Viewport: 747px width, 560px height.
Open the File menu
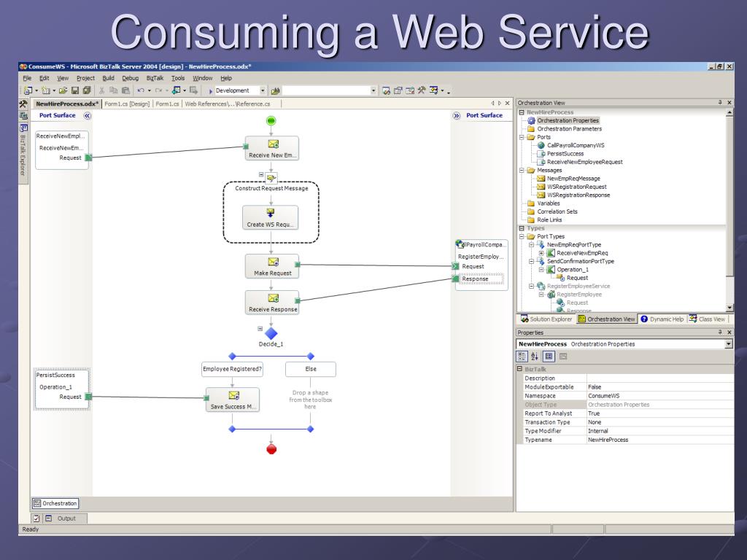click(27, 78)
